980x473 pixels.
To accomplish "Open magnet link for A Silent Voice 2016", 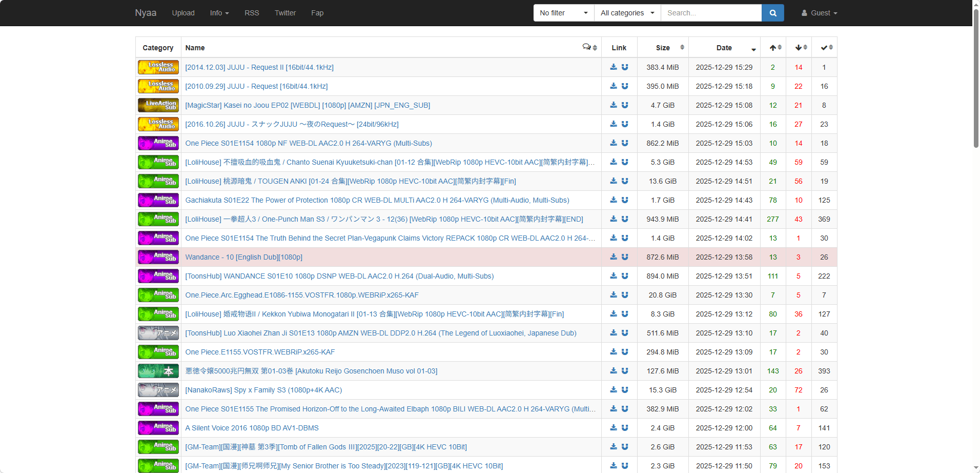I will pyautogui.click(x=625, y=428).
